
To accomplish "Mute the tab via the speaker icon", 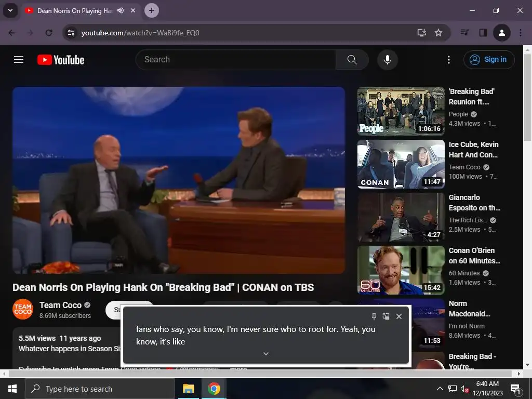I will 121,10.
